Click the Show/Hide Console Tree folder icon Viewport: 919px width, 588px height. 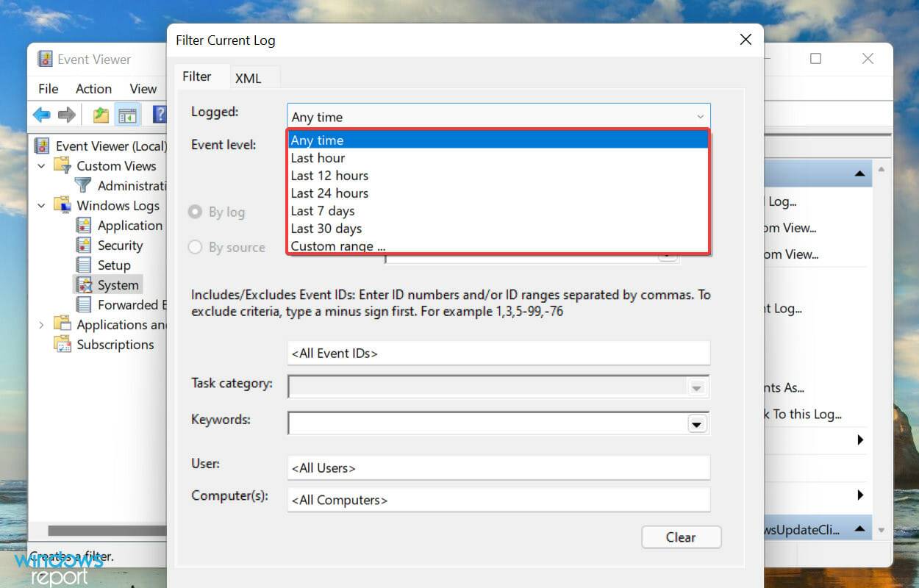100,115
